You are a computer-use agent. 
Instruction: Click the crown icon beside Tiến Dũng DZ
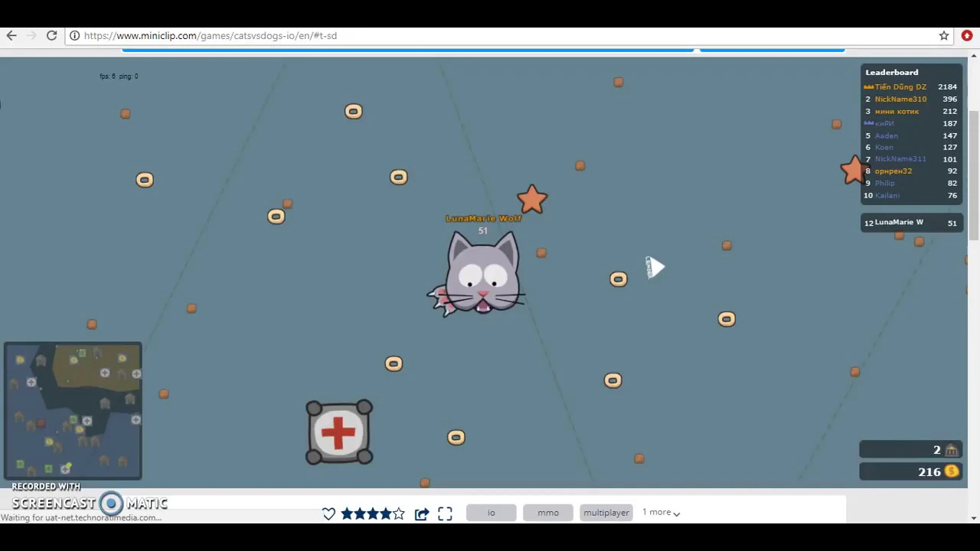[869, 87]
